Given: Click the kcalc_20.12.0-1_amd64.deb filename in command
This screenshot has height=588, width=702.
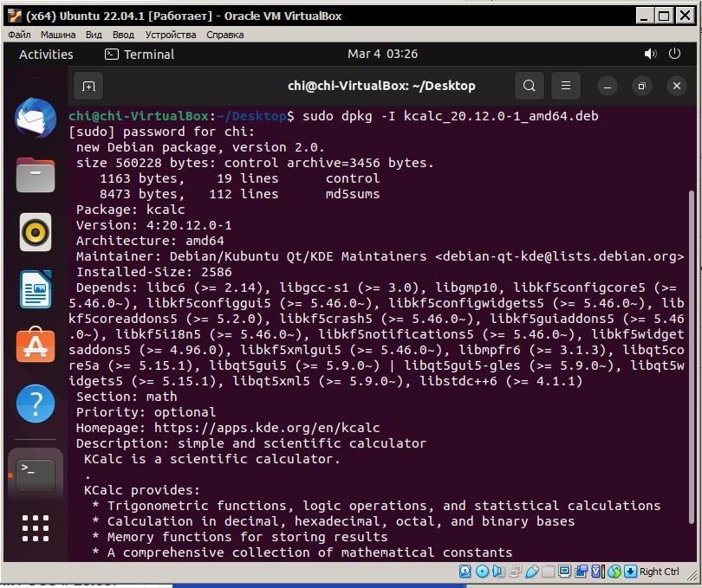Looking at the screenshot, I should click(x=501, y=116).
